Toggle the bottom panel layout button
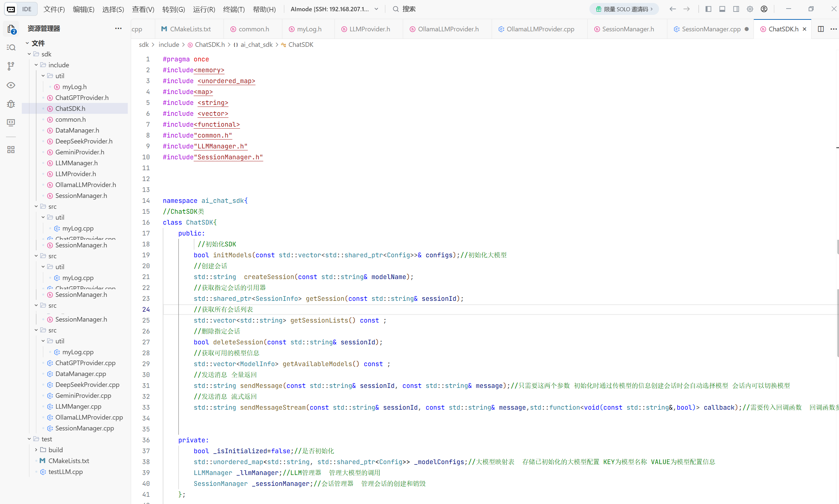This screenshot has width=839, height=504. [722, 9]
